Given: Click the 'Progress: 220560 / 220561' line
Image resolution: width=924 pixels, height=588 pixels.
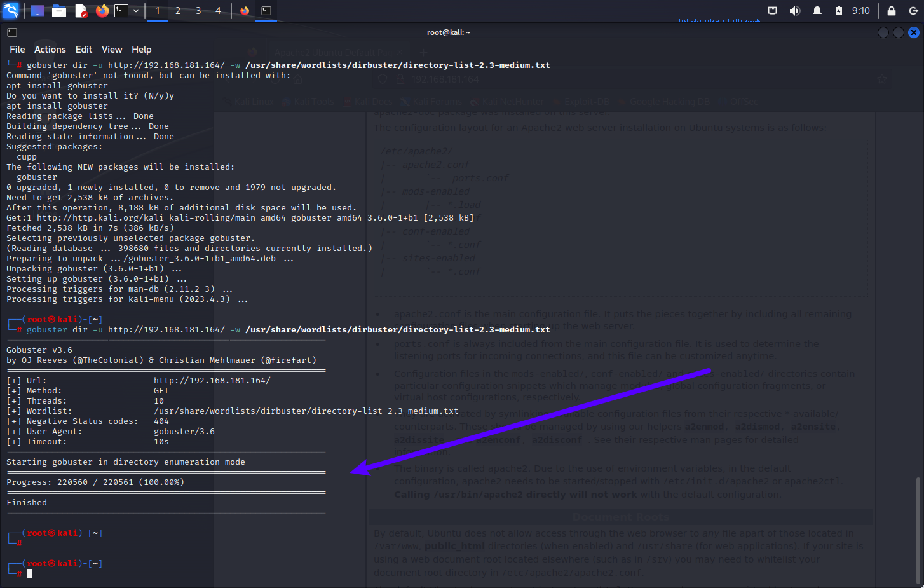Looking at the screenshot, I should click(95, 482).
